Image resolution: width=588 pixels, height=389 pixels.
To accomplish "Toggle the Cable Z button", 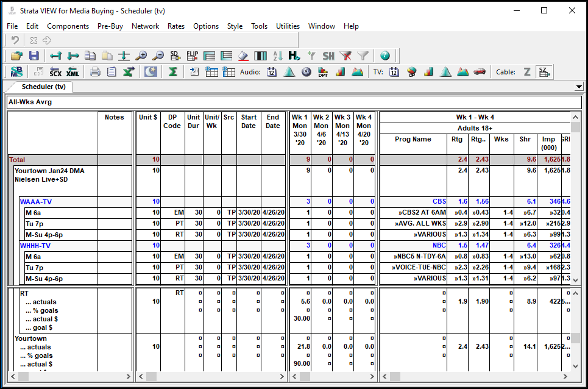I will point(527,72).
